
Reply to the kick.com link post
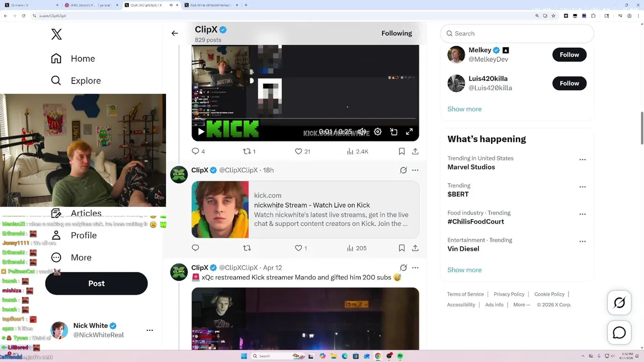point(196,248)
